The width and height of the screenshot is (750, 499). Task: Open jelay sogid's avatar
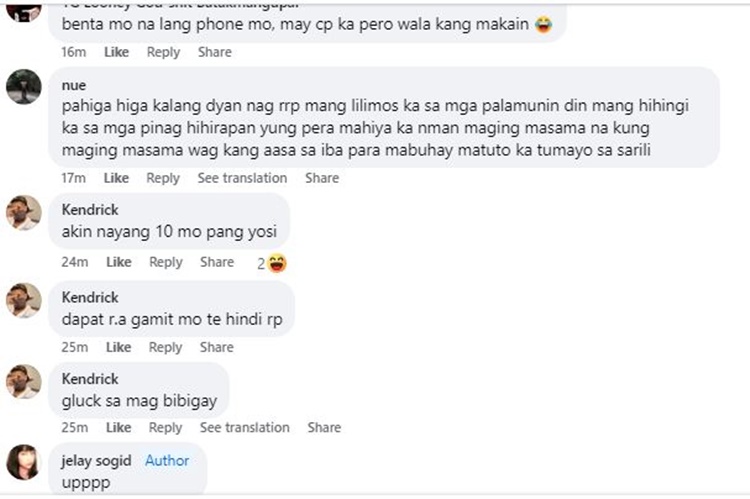tap(23, 462)
